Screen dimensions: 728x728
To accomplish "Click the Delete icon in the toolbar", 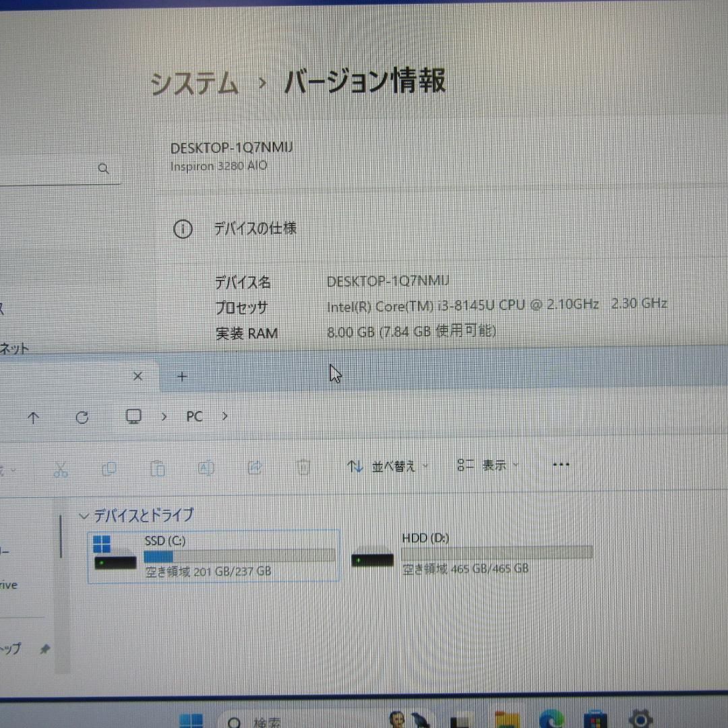I will coord(303,466).
